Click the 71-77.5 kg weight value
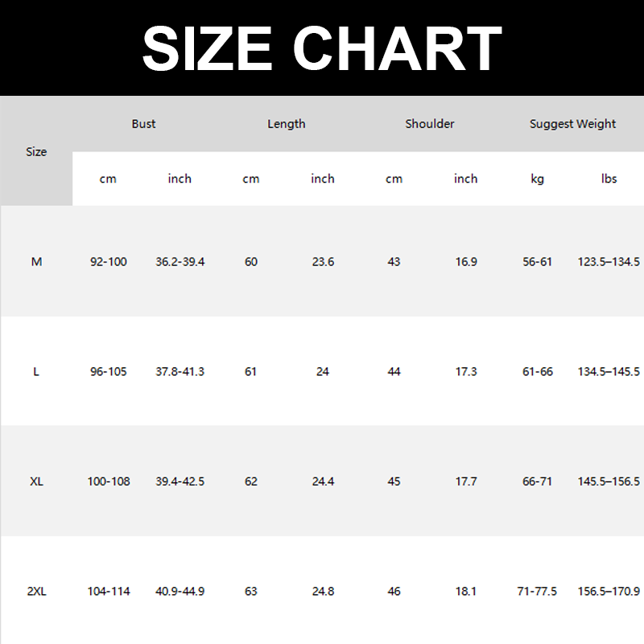The height and width of the screenshot is (644, 644). pyautogui.click(x=537, y=592)
